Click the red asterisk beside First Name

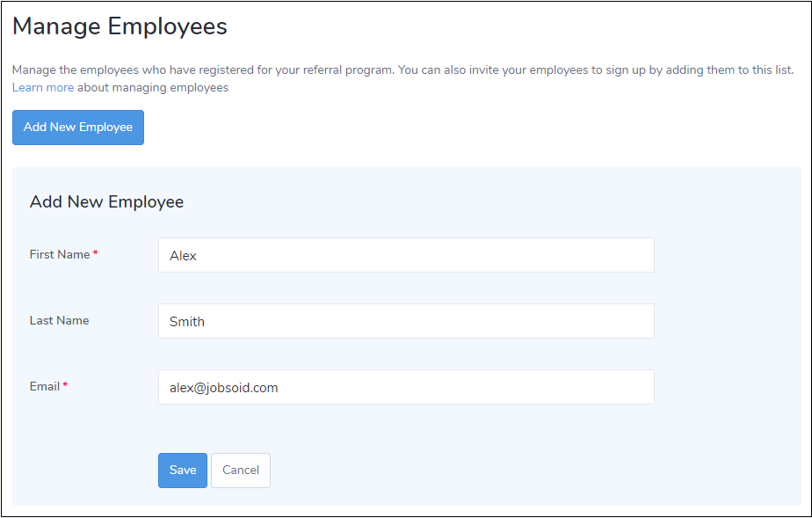[x=96, y=254]
